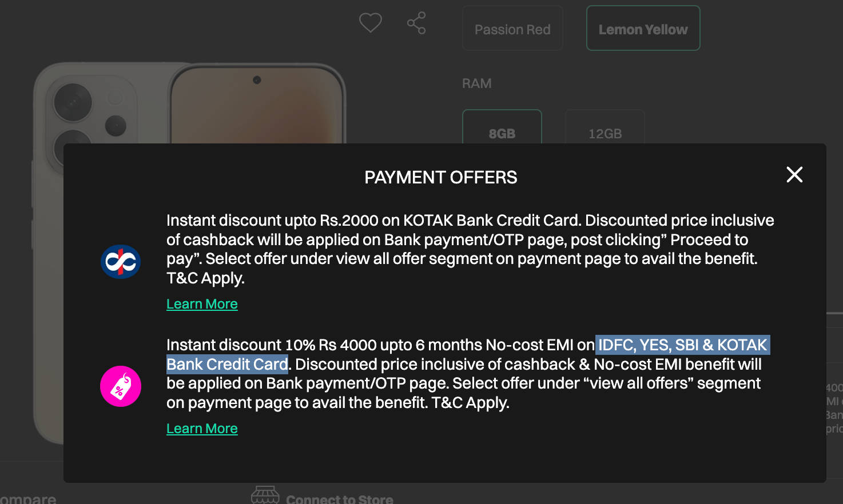
Task: Click the RAM section label
Action: 476,83
